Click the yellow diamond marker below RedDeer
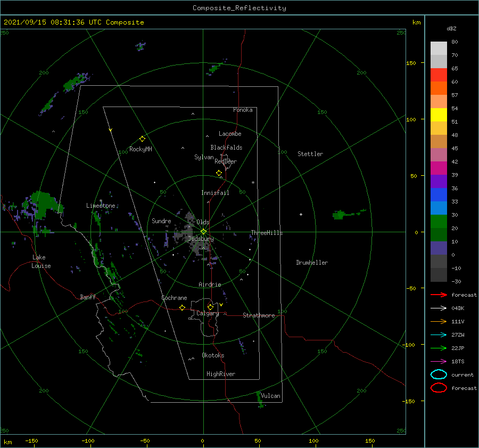479x448 pixels. click(x=219, y=173)
